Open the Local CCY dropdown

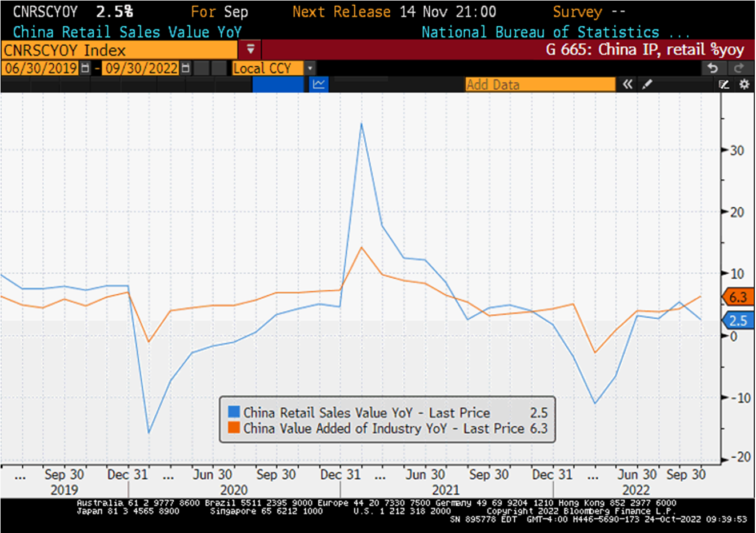(x=309, y=68)
